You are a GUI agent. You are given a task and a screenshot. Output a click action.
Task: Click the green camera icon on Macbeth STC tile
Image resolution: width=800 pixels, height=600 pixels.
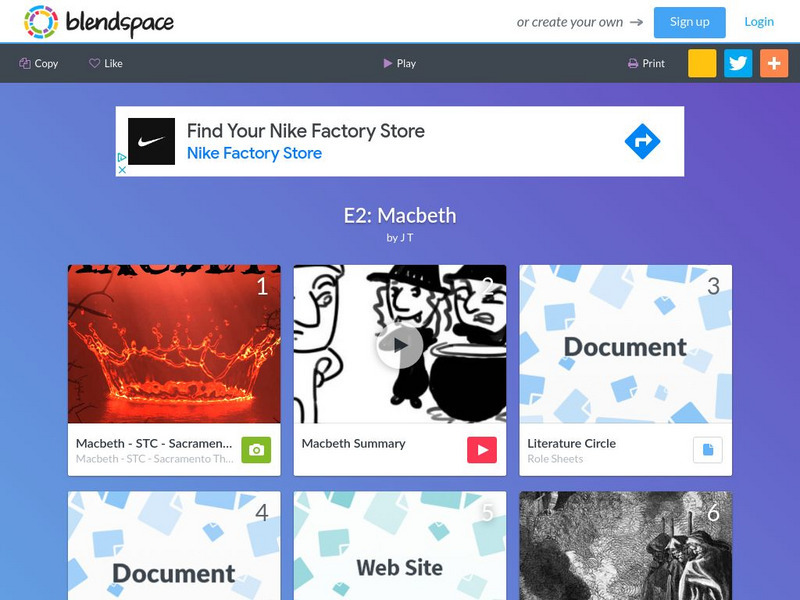[x=256, y=450]
